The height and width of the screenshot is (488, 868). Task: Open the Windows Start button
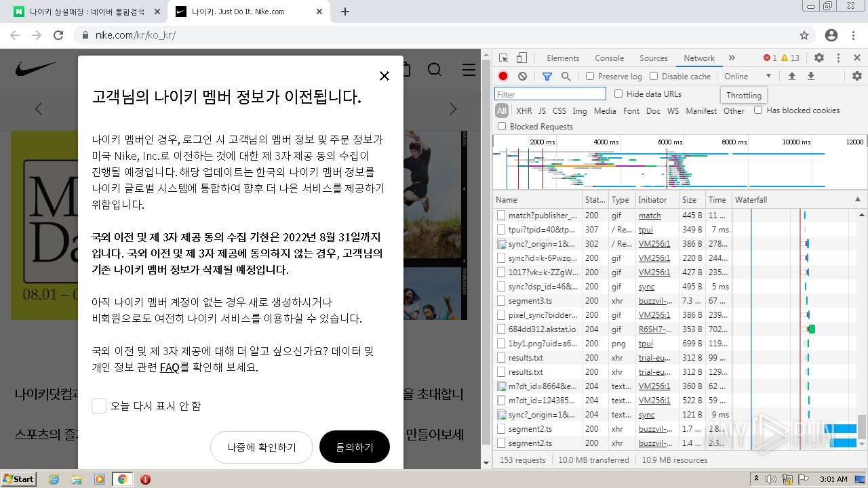pos(19,479)
